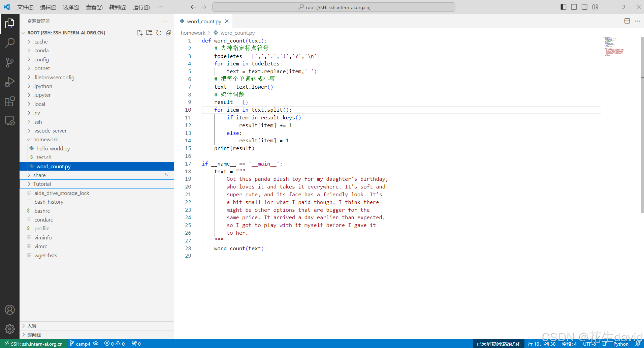Click the SSH remote host status button
The height and width of the screenshot is (348, 644).
34,344
